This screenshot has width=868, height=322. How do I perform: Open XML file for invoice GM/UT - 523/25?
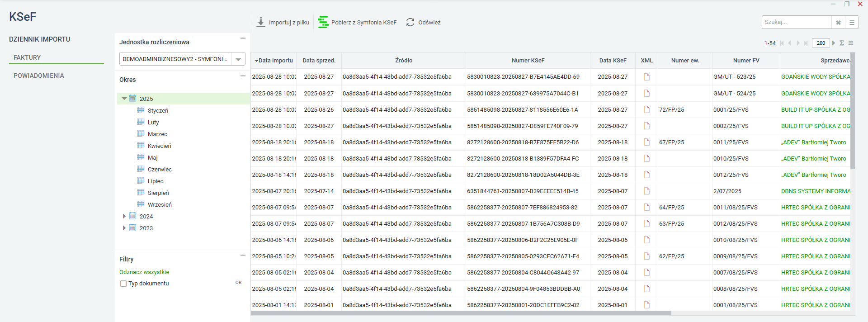pos(646,77)
